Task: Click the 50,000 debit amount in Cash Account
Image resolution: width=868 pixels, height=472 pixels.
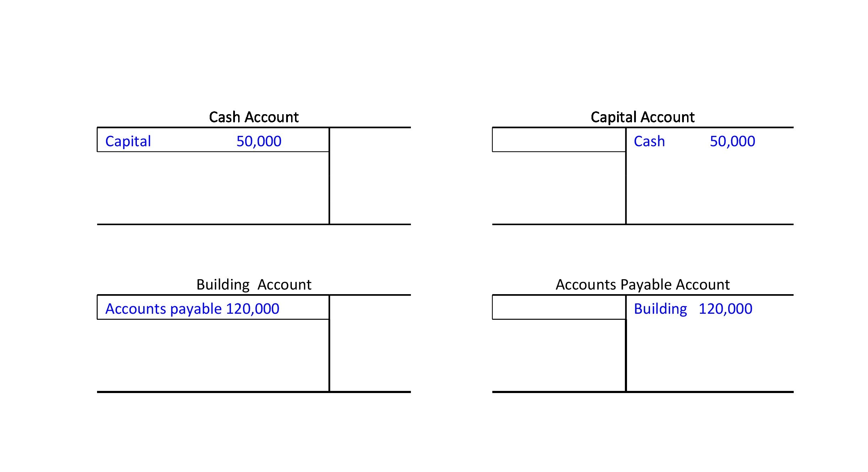Action: click(x=259, y=141)
